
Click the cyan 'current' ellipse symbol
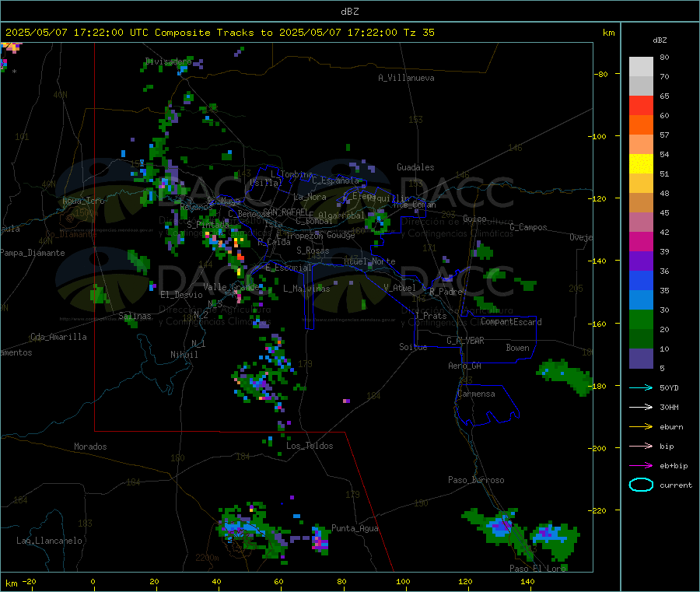coord(641,485)
